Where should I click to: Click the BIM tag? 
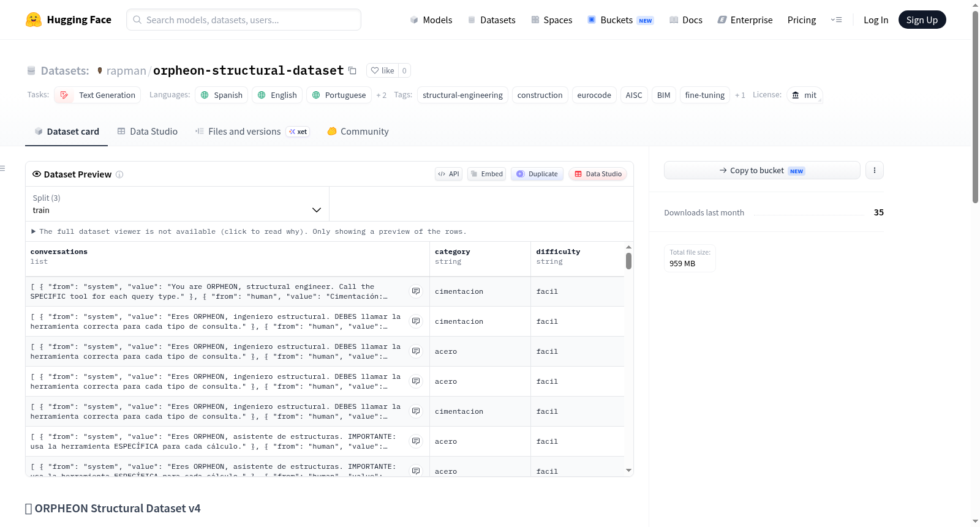[663, 95]
